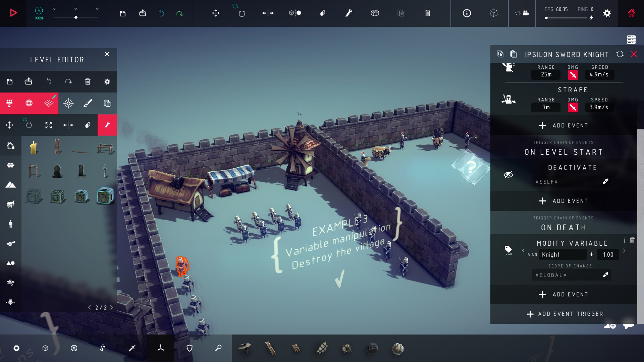
Task: Switch to the shield armor category tab
Action: 189,348
